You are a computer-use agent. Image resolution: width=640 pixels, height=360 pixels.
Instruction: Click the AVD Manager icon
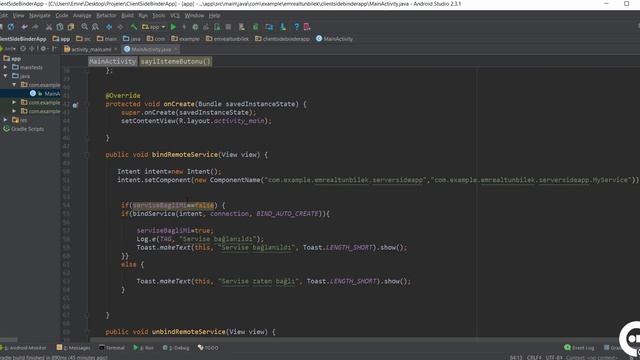pos(242,27)
